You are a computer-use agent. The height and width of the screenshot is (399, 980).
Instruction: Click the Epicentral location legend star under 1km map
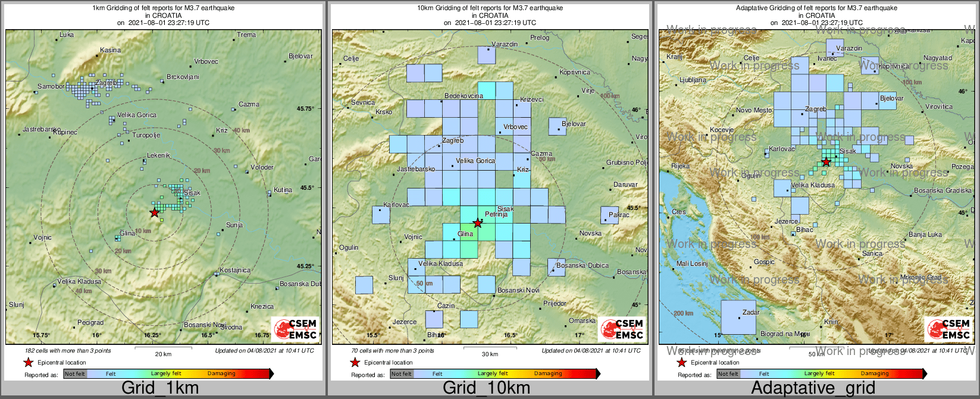[28, 362]
